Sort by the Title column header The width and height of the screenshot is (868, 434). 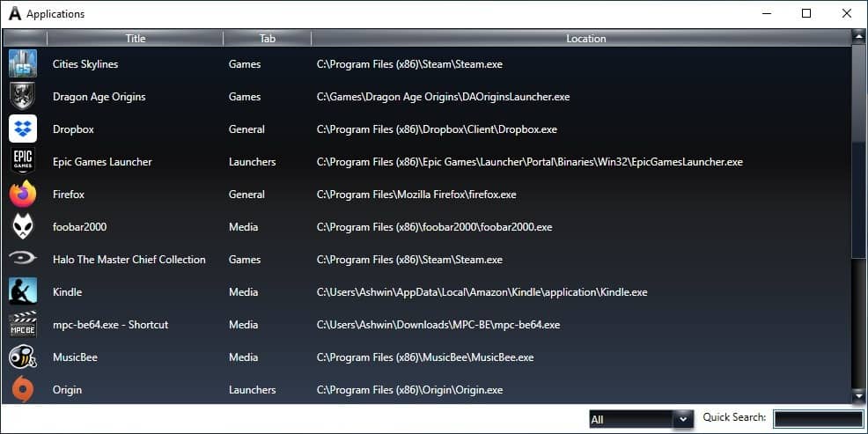coord(135,38)
